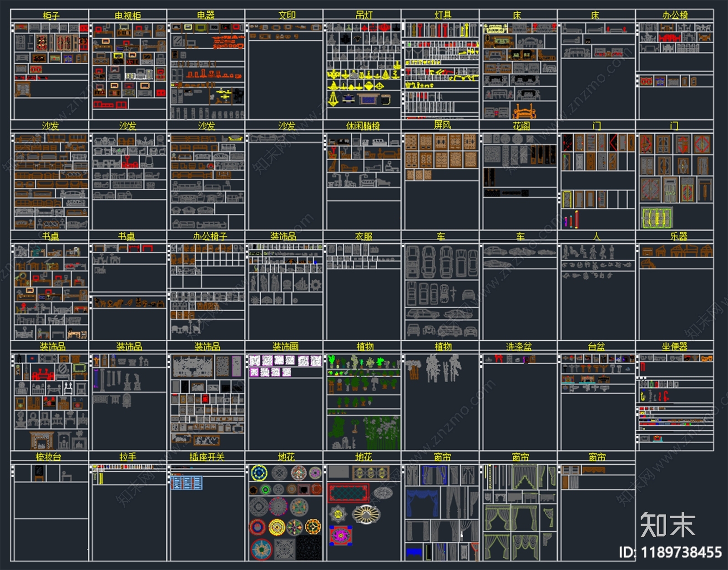
Task: Click the 电视柜 section header
Action: [x=128, y=15]
